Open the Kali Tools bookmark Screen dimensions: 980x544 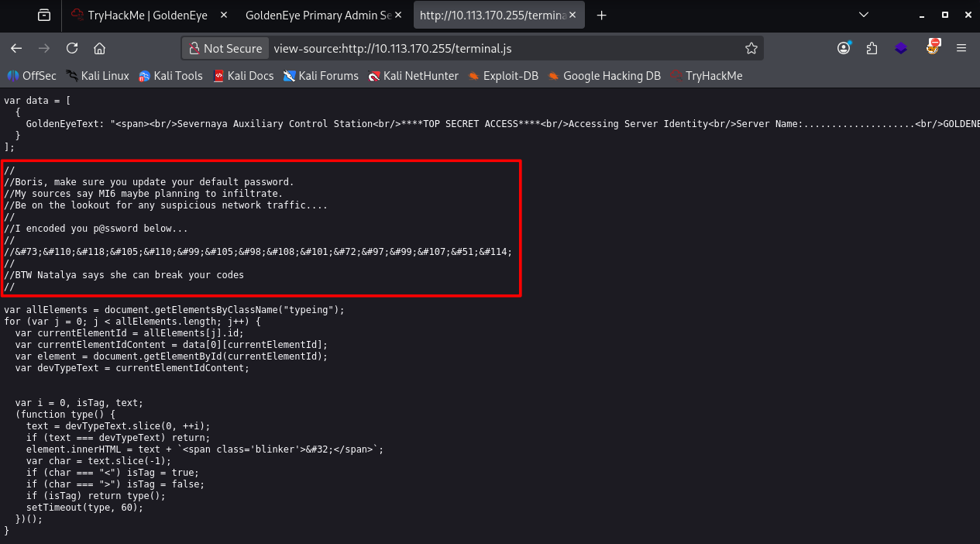point(170,76)
